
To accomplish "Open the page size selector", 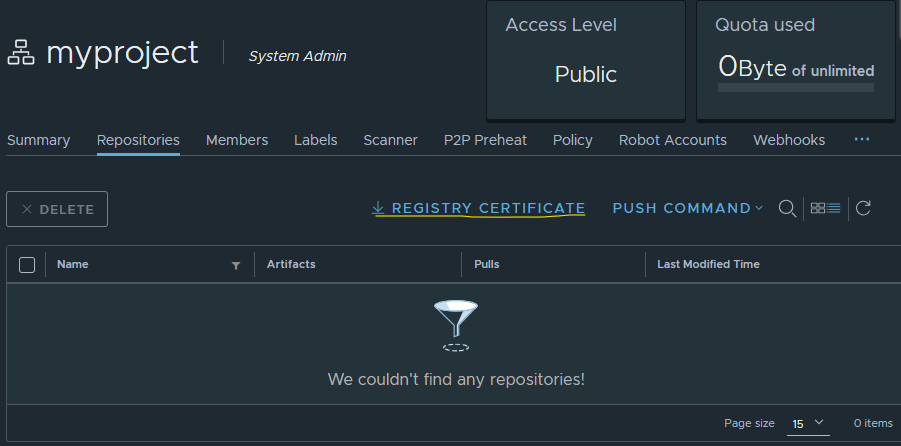I will point(808,424).
